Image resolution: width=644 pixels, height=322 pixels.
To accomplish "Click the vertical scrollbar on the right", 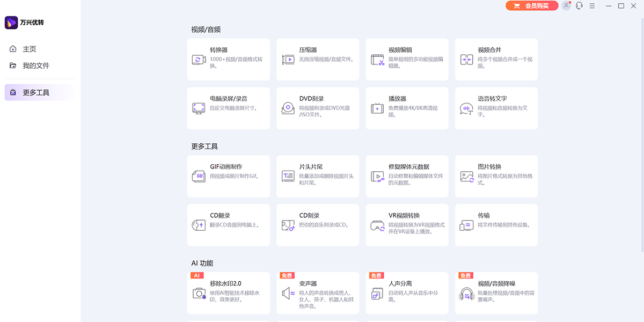I will click(x=642, y=134).
